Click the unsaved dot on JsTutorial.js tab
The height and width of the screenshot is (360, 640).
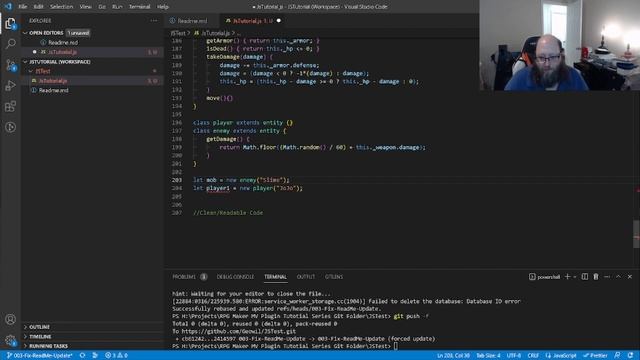click(279, 21)
